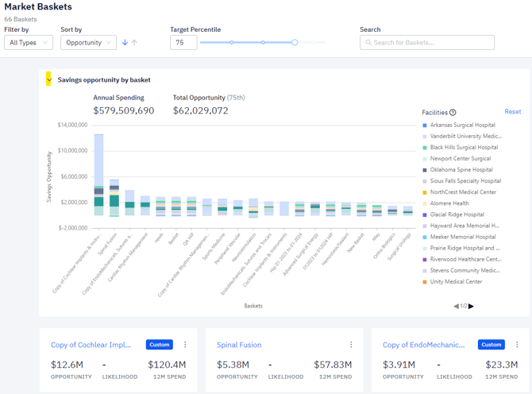
Task: Open the Copy of Cochlear Impl basket link
Action: 91,346
